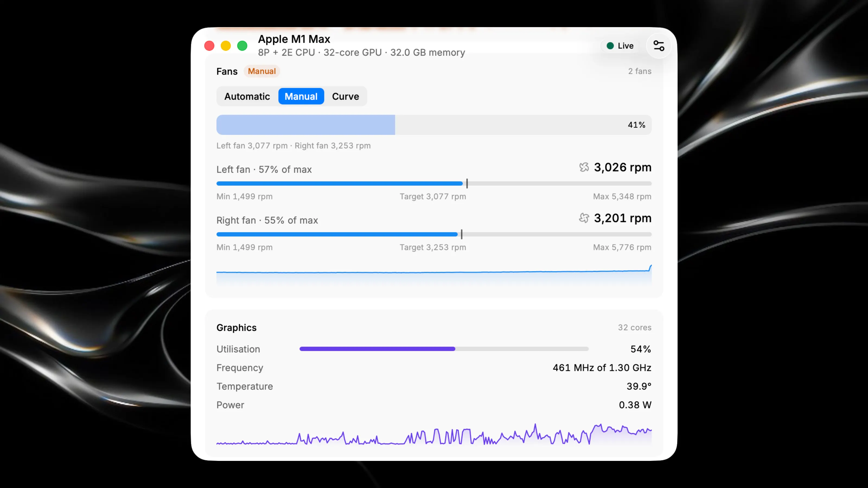Click the Fans section heading
868x488 pixels.
click(x=227, y=71)
